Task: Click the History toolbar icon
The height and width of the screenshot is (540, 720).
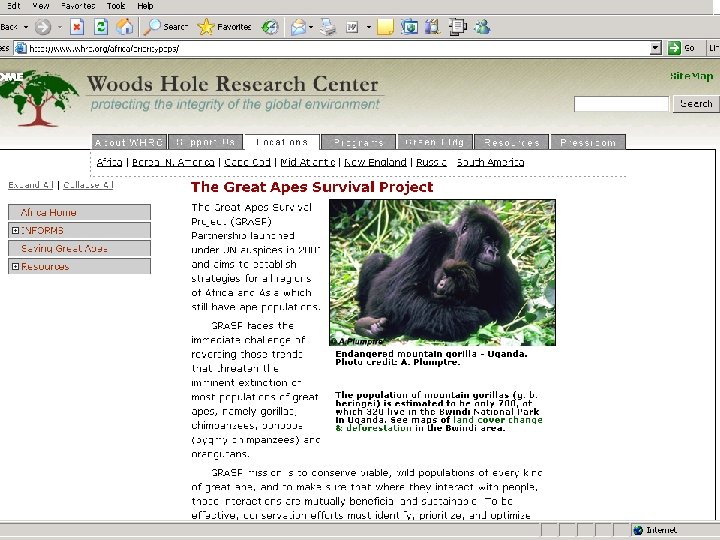Action: (x=271, y=26)
